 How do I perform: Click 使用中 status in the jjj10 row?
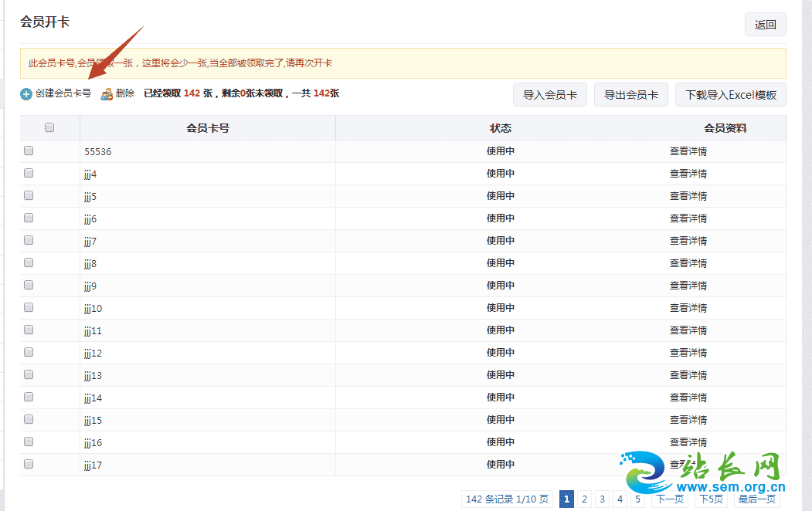[x=500, y=307]
